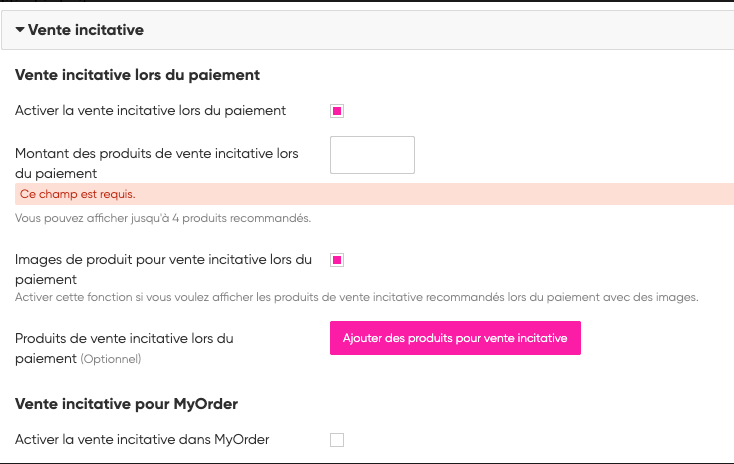Click the Montant des produits input field

click(x=372, y=155)
